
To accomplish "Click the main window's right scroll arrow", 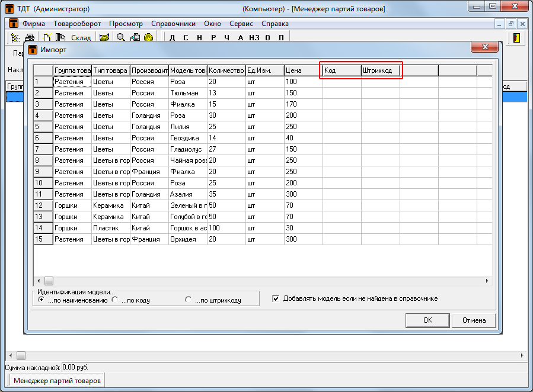I will [x=522, y=356].
